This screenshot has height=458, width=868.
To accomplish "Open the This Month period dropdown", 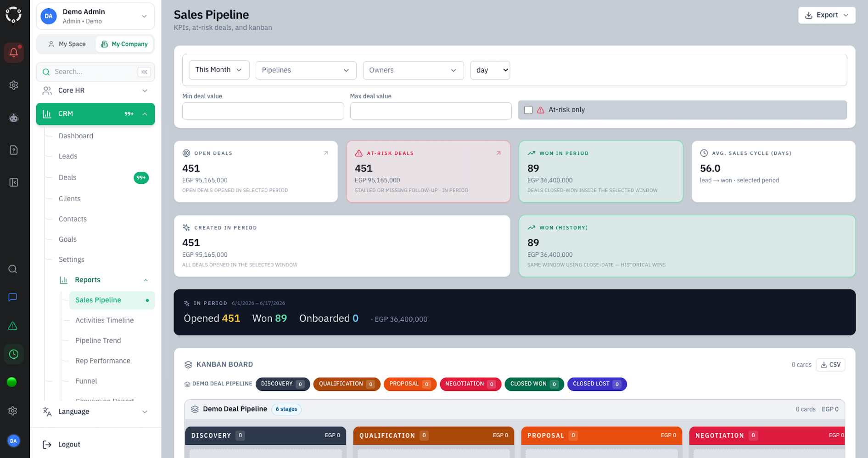I will pos(219,70).
